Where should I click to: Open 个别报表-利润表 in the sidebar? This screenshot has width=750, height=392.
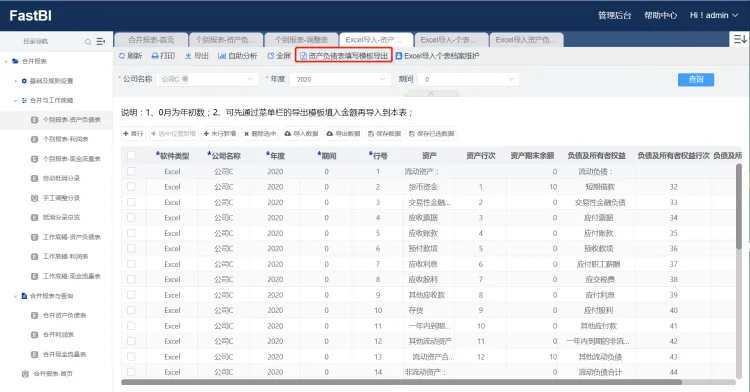(x=66, y=139)
